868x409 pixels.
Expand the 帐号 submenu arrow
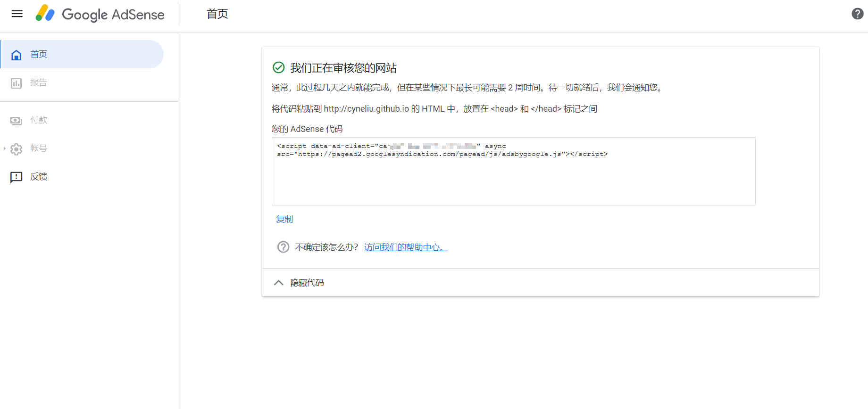pyautogui.click(x=4, y=148)
